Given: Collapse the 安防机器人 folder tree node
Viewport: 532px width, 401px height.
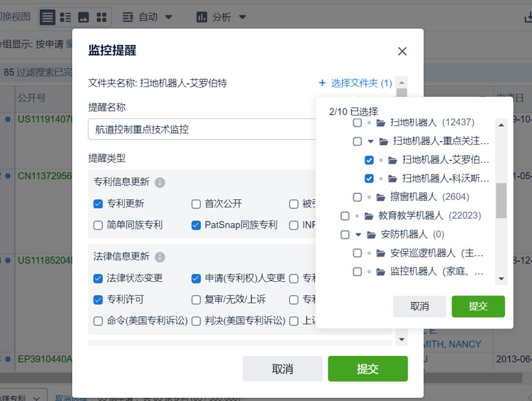Looking at the screenshot, I should (358, 234).
